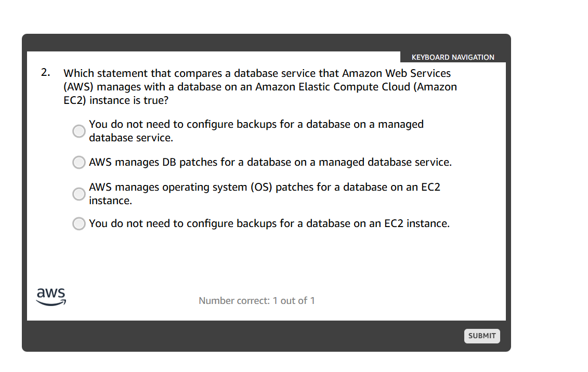The width and height of the screenshot is (588, 372).
Task: Select the last answer about EC2 backups
Action: coord(79,223)
